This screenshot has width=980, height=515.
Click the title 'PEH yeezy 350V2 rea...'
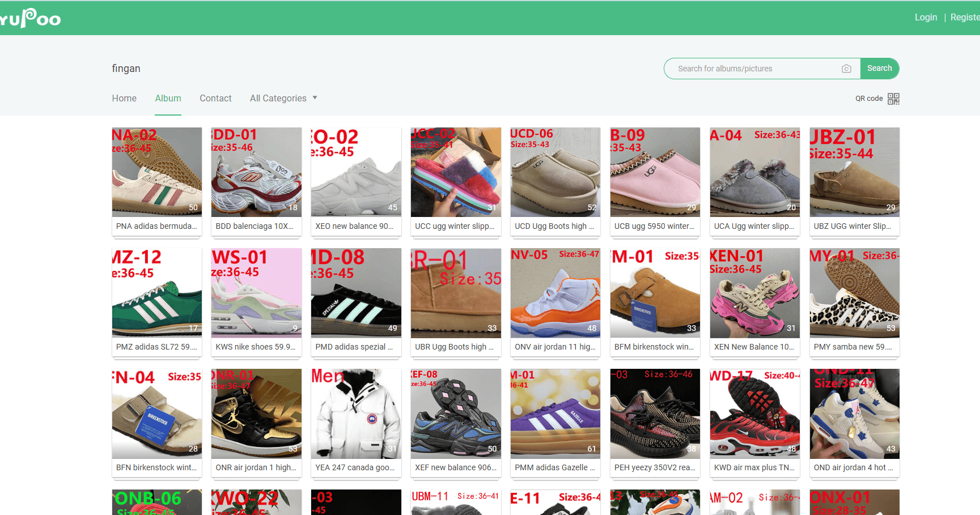click(655, 467)
